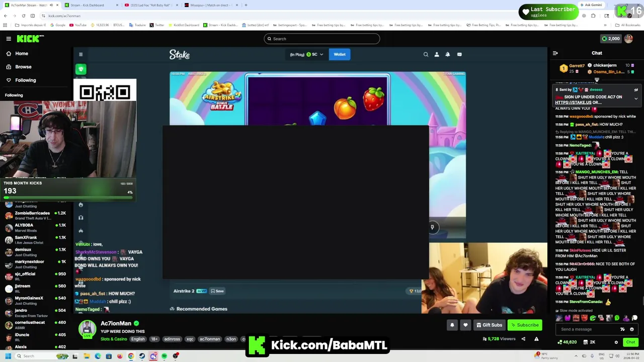Click the notification bell below stream

[452, 325]
